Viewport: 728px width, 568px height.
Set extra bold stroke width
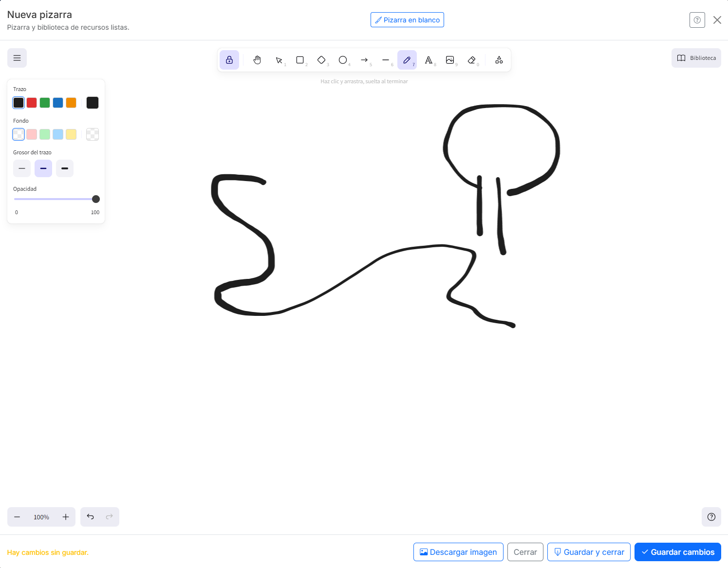click(65, 168)
